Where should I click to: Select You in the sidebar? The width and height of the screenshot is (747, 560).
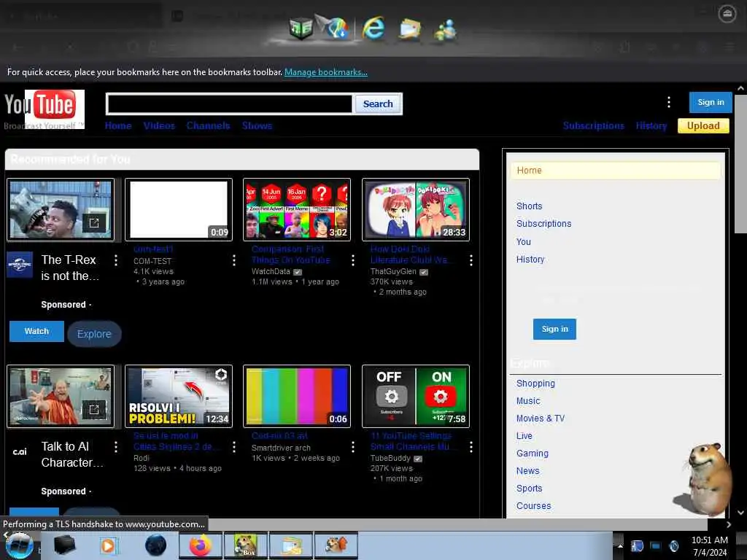tap(524, 242)
